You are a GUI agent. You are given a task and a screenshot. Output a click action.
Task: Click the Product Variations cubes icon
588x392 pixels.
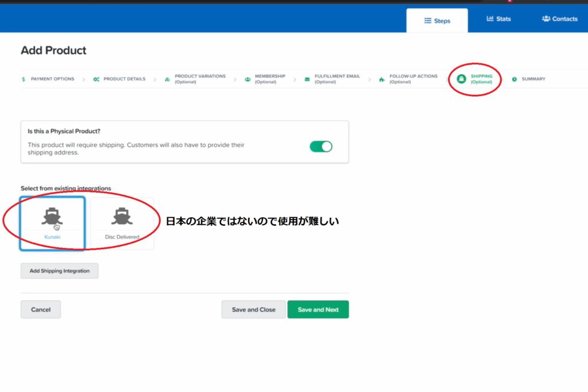[x=167, y=79]
